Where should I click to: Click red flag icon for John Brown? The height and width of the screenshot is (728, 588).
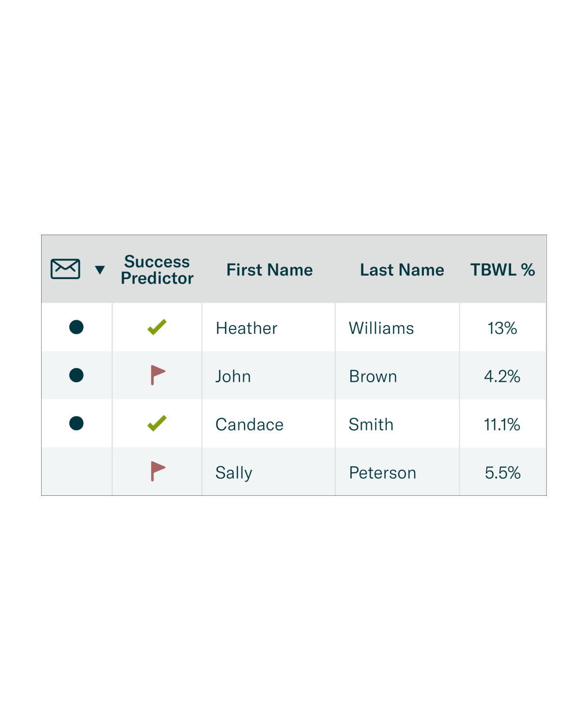point(158,375)
